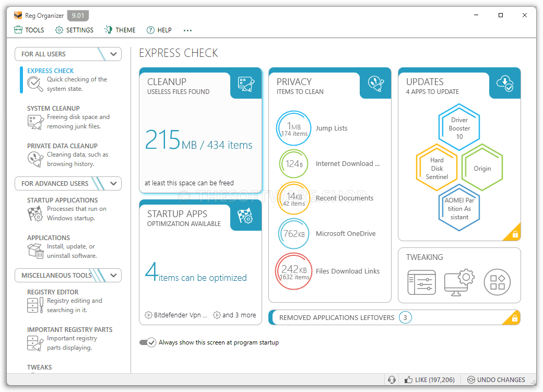The width and height of the screenshot is (543, 392).
Task: Click the Startup Applications flag icon
Action: tap(36, 213)
